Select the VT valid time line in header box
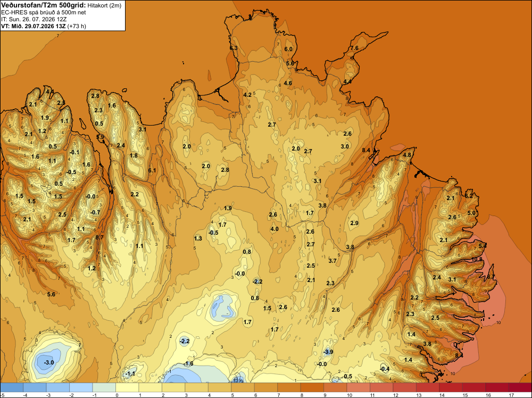The width and height of the screenshot is (532, 398). pyautogui.click(x=44, y=26)
